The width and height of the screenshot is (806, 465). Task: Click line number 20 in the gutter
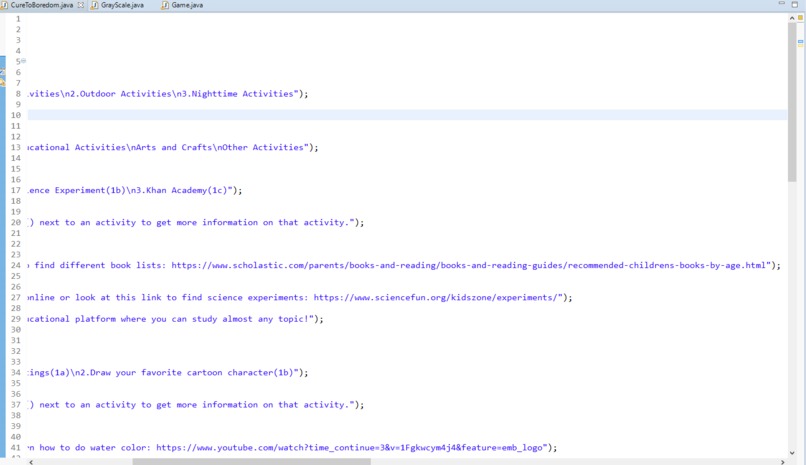(16, 222)
